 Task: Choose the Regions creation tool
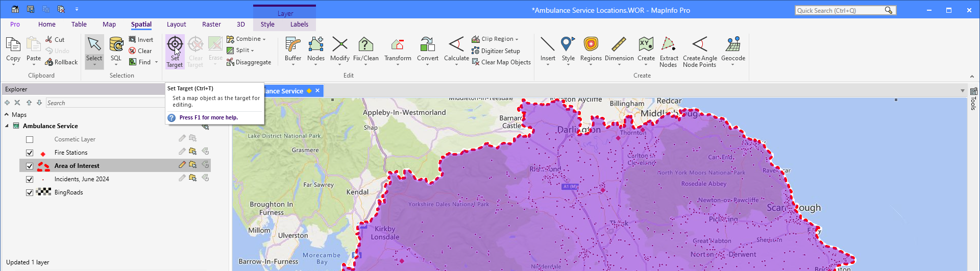[591, 45]
